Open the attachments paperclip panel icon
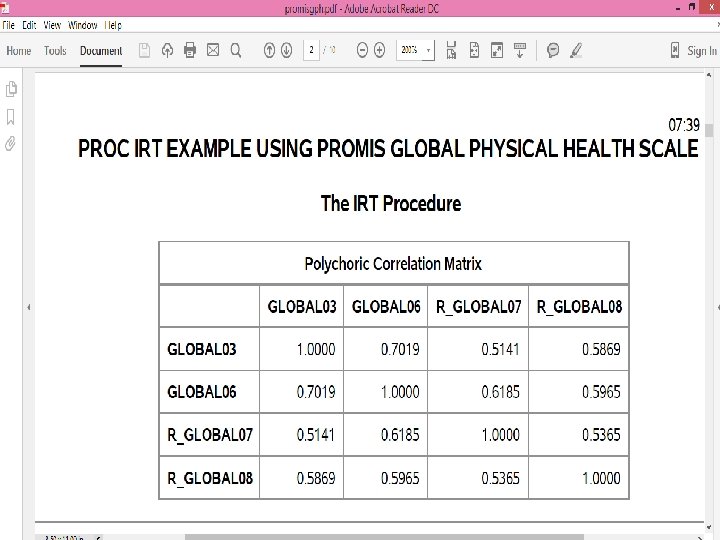720x540 pixels. coord(10,144)
